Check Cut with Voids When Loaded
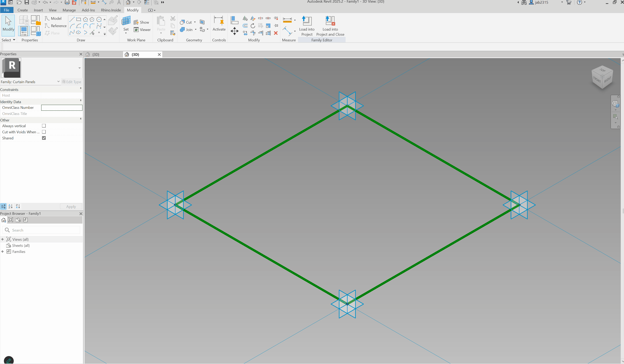The image size is (624, 364). [x=44, y=132]
